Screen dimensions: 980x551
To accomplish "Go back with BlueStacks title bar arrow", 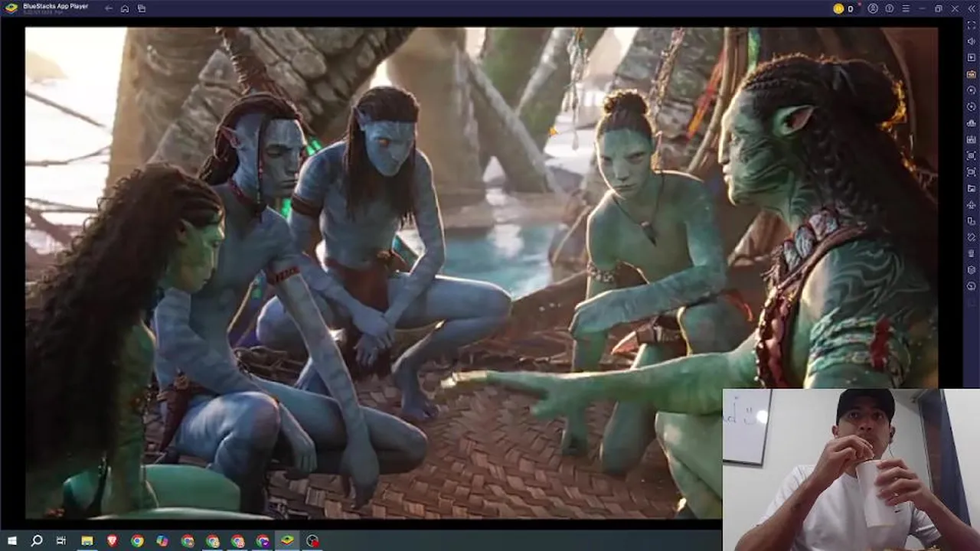I will (109, 8).
